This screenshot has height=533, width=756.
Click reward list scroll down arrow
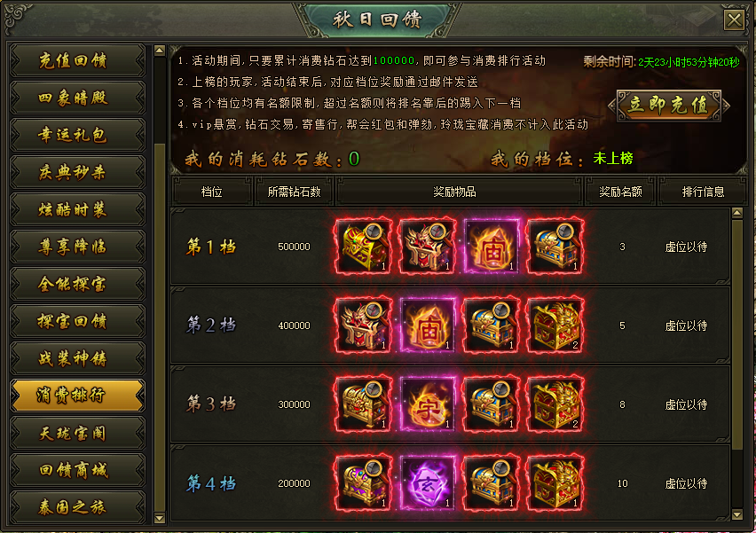click(737, 514)
